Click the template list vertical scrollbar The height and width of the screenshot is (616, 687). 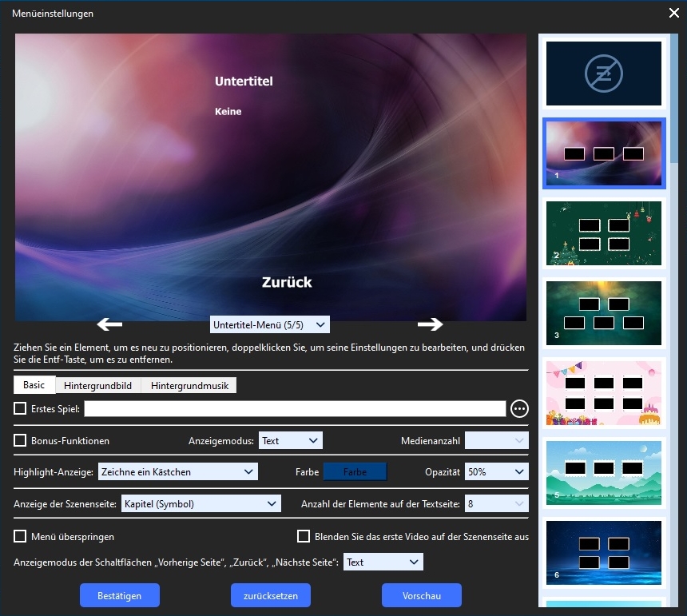click(674, 98)
